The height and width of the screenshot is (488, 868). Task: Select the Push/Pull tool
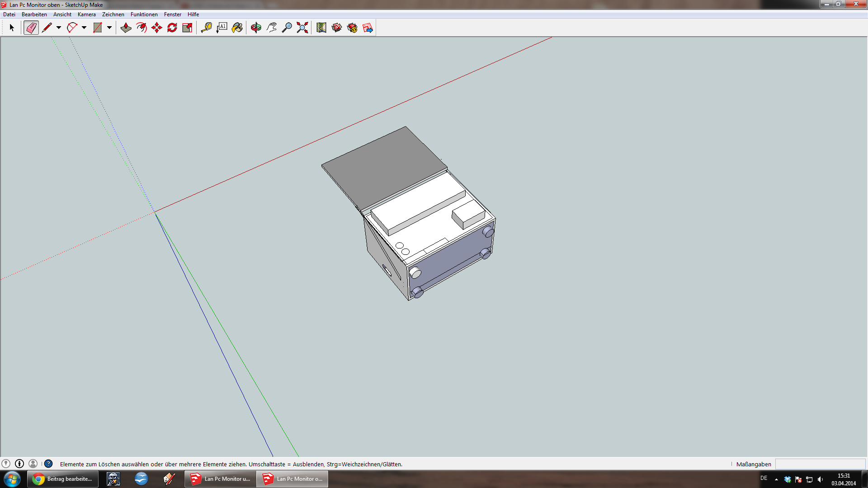(126, 28)
